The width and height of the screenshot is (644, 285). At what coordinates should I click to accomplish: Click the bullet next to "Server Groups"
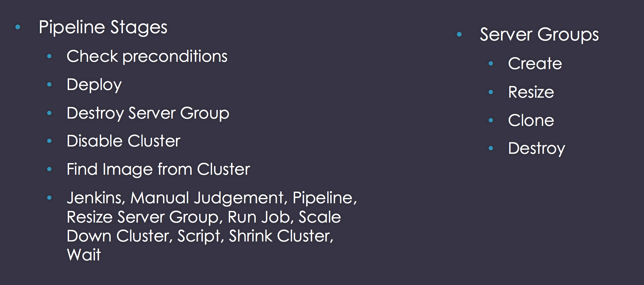(459, 34)
